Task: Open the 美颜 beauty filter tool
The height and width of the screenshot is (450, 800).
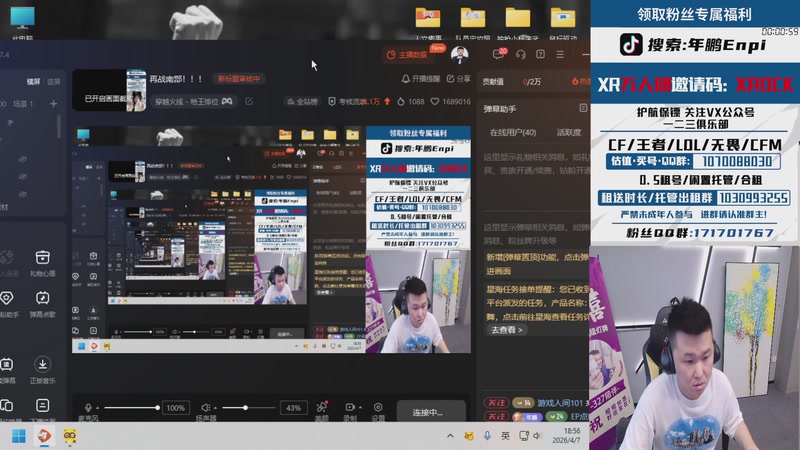Action: 321,411
